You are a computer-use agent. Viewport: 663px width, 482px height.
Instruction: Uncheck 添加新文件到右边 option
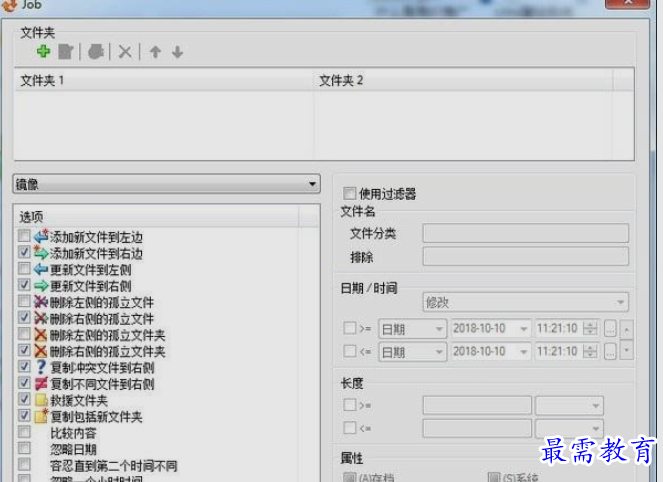(25, 252)
